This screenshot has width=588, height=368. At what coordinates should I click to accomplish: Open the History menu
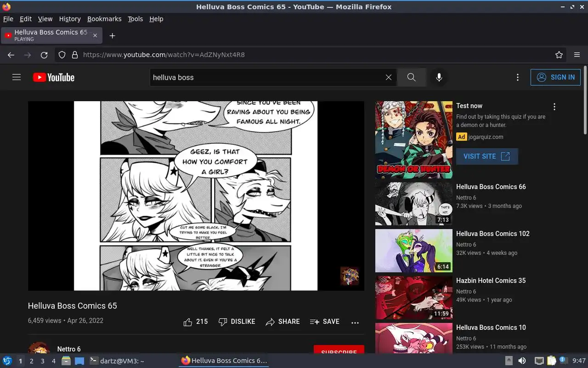(70, 19)
